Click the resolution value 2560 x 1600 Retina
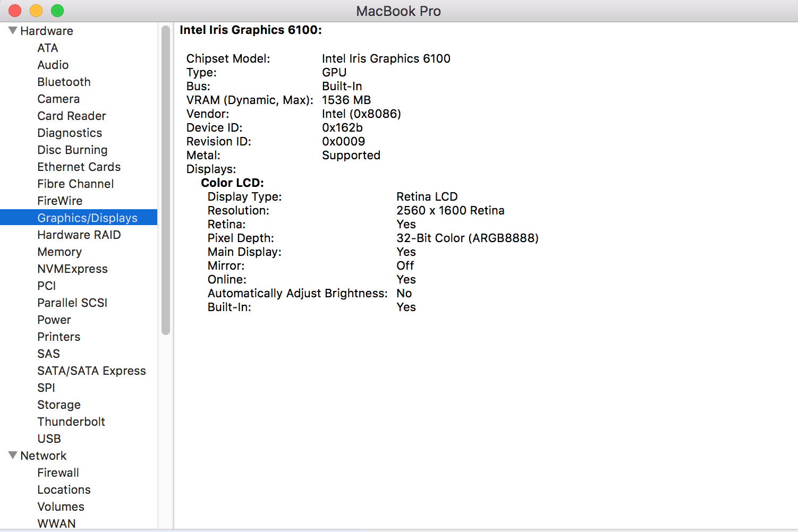 click(450, 210)
